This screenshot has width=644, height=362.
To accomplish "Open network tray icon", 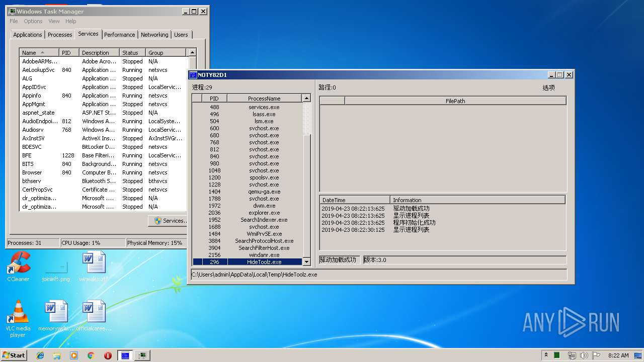I will tap(572, 355).
